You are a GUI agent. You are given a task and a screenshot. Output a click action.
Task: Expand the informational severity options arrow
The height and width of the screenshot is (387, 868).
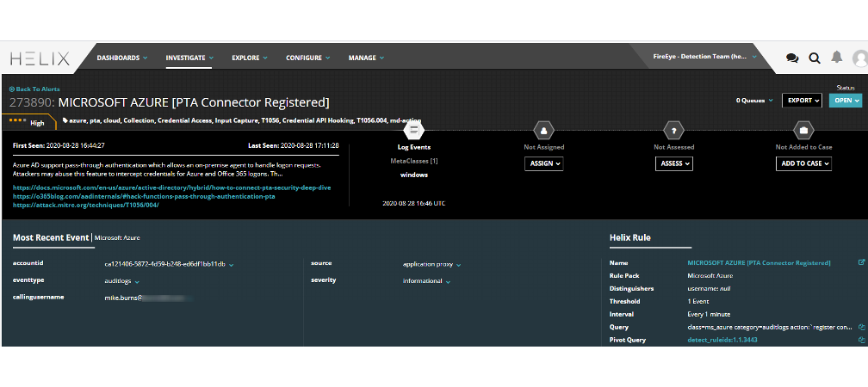[448, 282]
